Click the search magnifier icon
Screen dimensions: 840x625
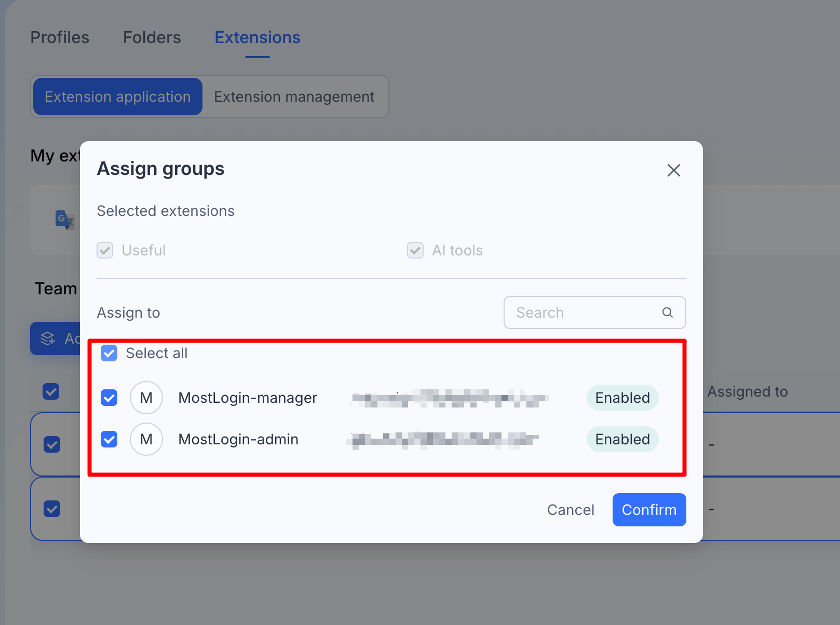tap(668, 312)
